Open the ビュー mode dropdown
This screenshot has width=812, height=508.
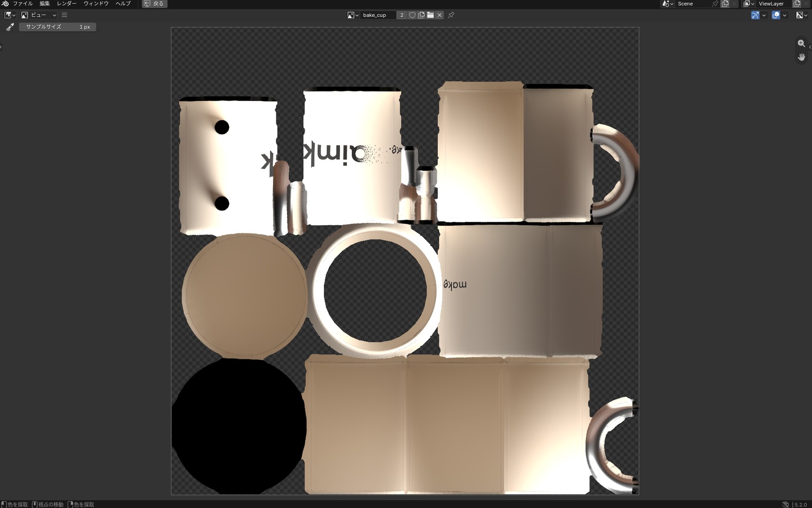point(39,15)
